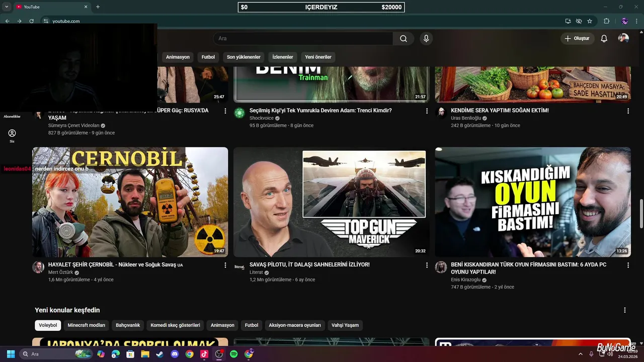The image size is (644, 362).
Task: Reload the page with the refresh icon
Action: pyautogui.click(x=31, y=21)
